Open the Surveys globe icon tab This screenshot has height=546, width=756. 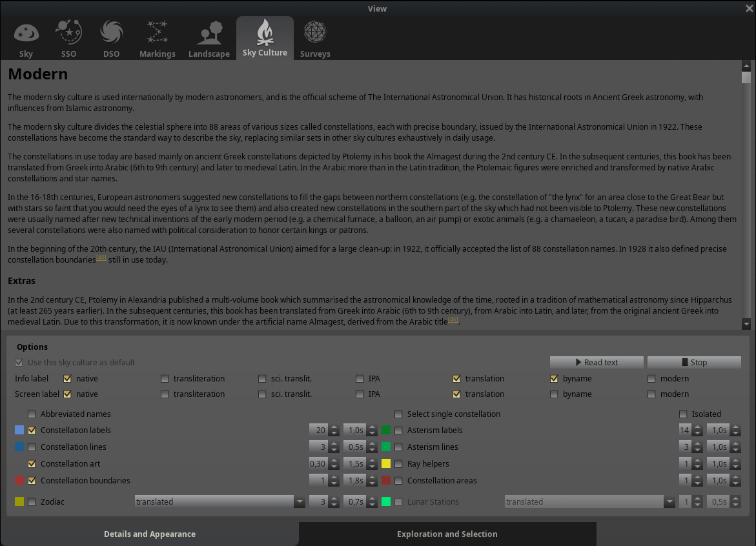coord(315,32)
